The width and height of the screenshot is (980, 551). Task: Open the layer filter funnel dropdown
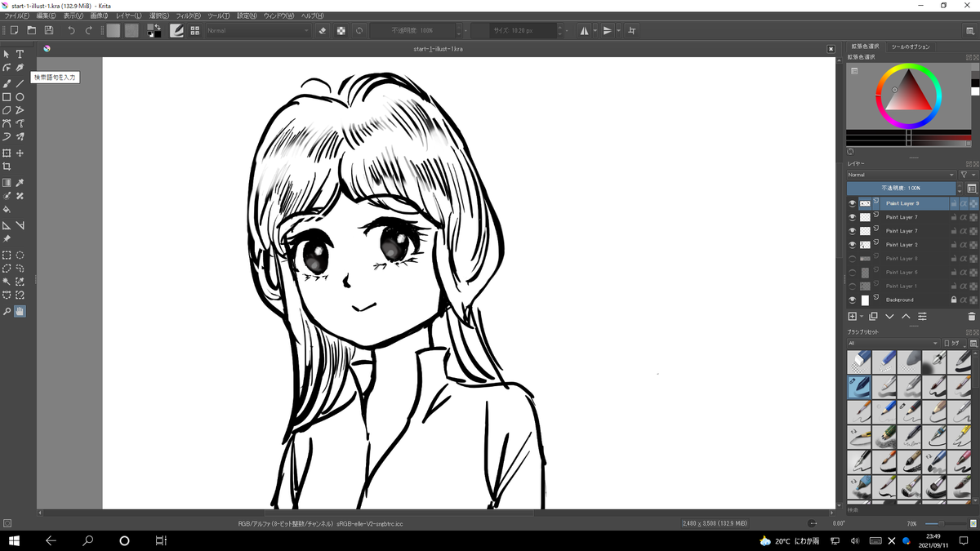[x=967, y=175]
